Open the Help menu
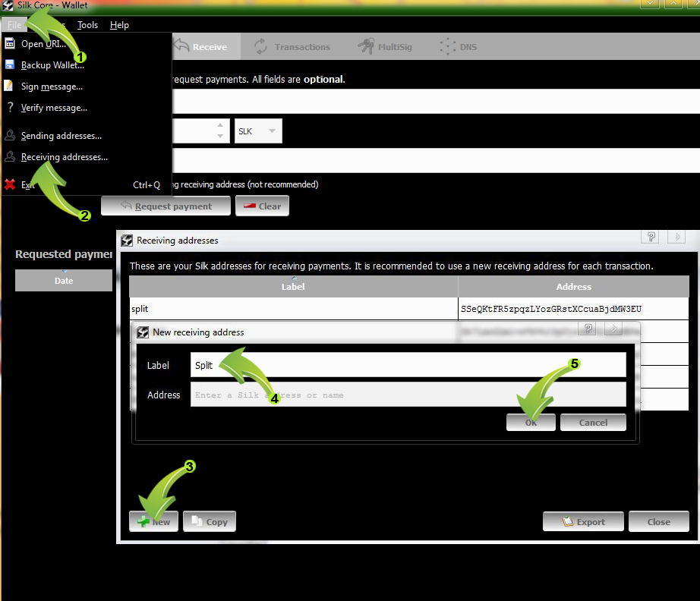The height and width of the screenshot is (601, 700). (119, 25)
